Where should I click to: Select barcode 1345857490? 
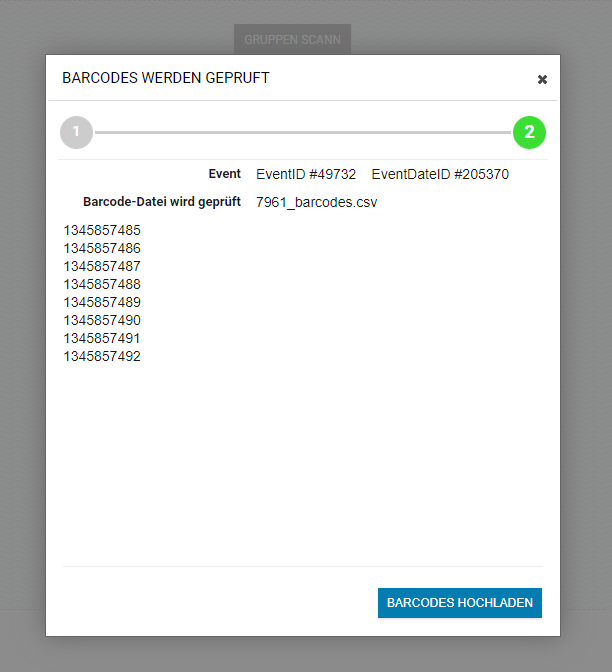coord(102,320)
